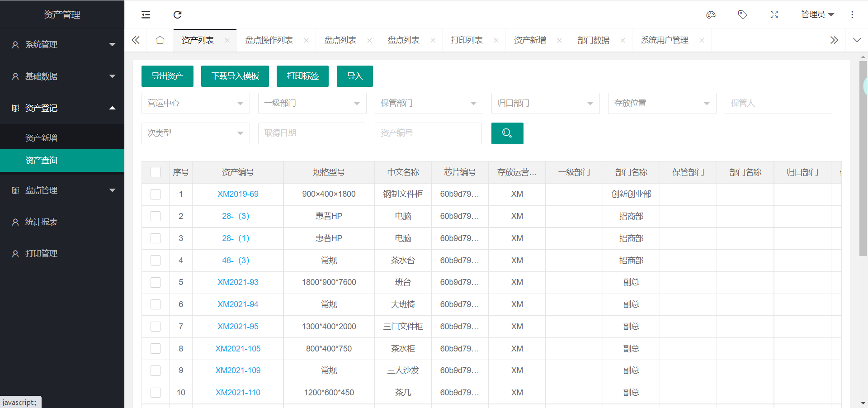This screenshot has width=868, height=408.
Task: Toggle the select-all header checkbox
Action: (156, 172)
